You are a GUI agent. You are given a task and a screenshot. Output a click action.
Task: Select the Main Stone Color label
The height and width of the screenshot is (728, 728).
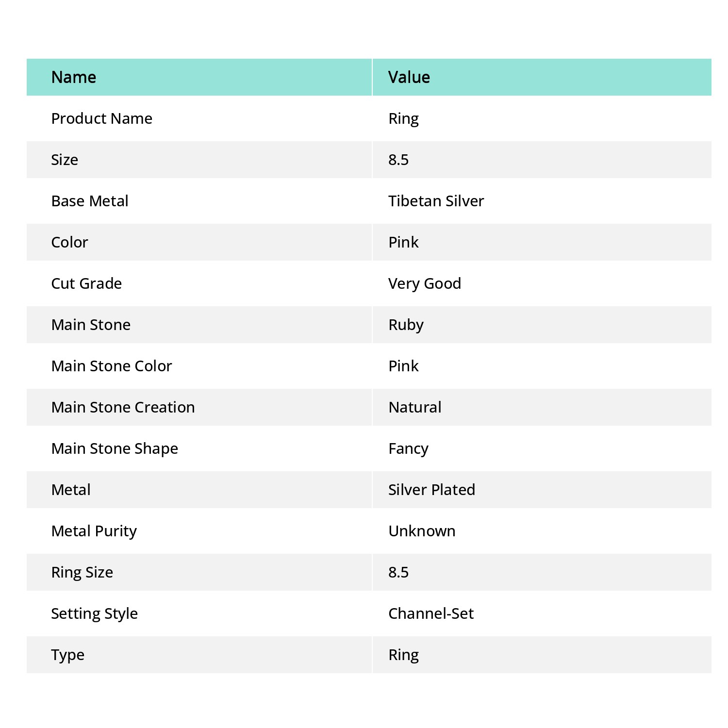[x=112, y=366]
